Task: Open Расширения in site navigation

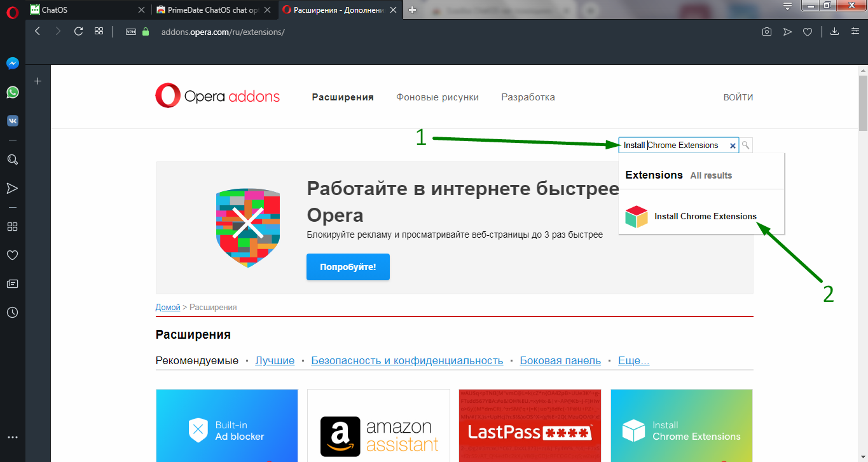Action: click(x=343, y=97)
